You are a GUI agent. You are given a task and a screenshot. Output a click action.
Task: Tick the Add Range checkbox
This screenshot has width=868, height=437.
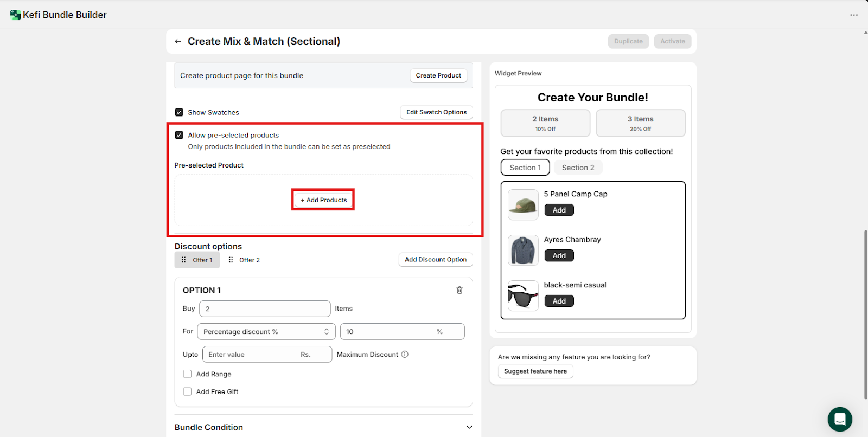point(188,374)
